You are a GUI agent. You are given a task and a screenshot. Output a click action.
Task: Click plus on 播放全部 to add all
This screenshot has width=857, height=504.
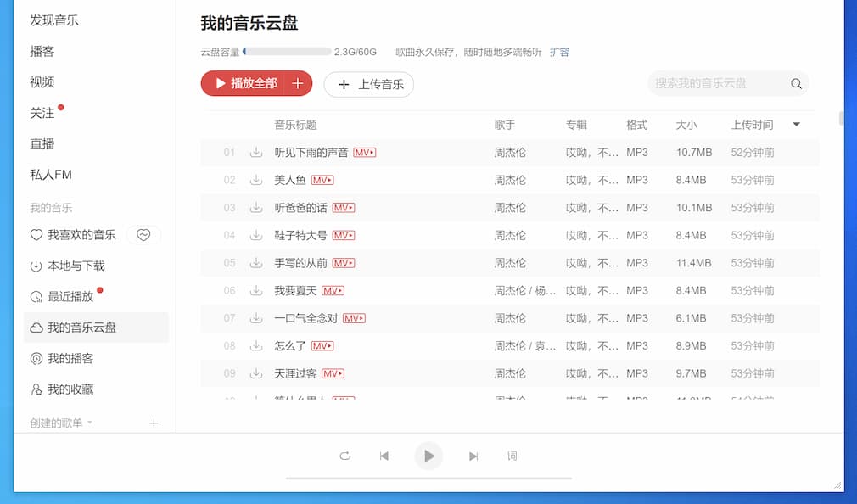[x=298, y=83]
